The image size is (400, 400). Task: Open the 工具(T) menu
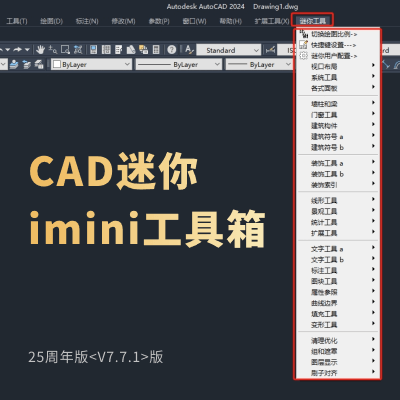click(x=17, y=21)
